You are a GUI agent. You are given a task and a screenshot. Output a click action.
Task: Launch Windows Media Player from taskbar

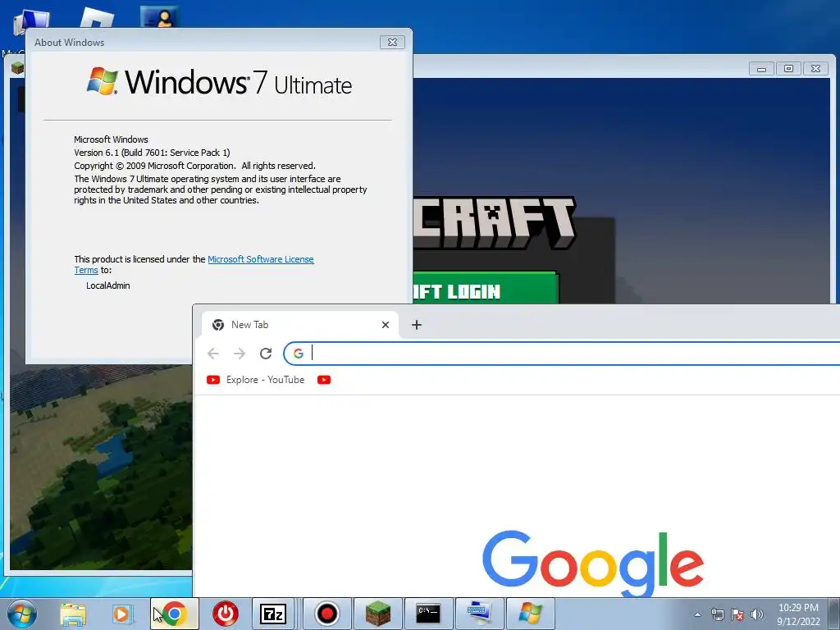point(123,614)
